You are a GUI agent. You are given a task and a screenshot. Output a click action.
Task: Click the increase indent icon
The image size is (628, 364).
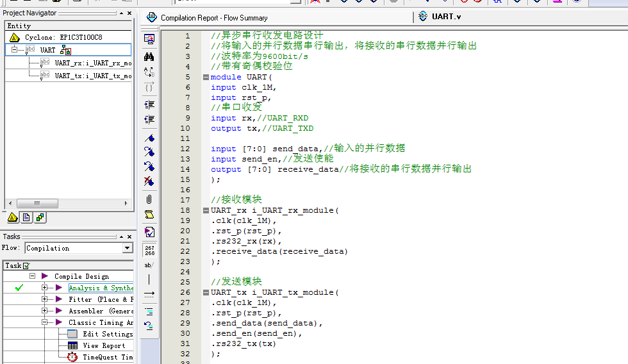tap(149, 104)
